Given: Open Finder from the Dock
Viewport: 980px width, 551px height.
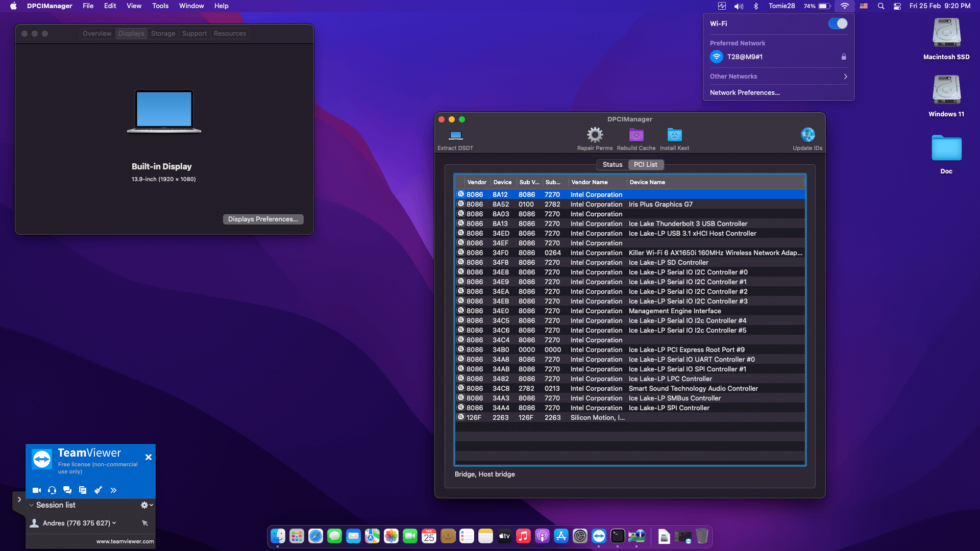Looking at the screenshot, I should (x=278, y=536).
